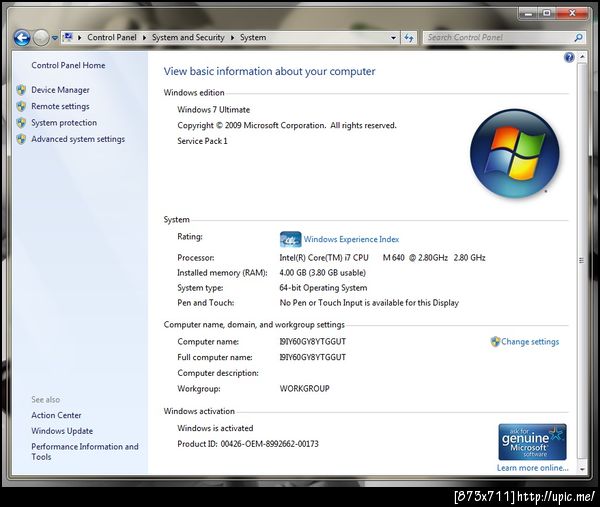Click No Pen or Touch Input text
This screenshot has height=507, width=600.
coord(369,303)
